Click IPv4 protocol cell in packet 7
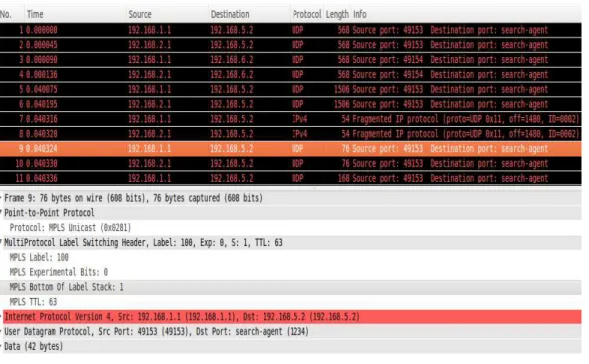The image size is (589, 364). coord(299,119)
